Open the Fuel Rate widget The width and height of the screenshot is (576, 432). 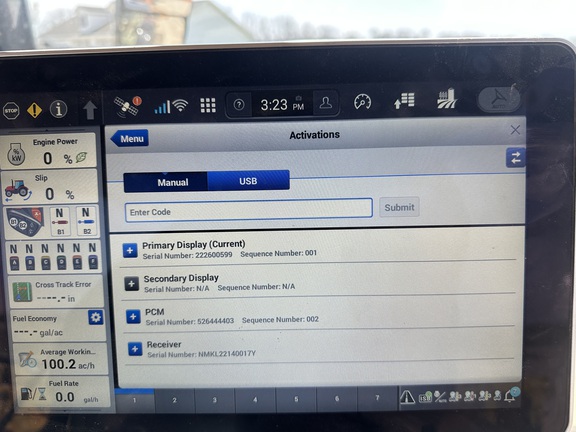pyautogui.click(x=63, y=392)
